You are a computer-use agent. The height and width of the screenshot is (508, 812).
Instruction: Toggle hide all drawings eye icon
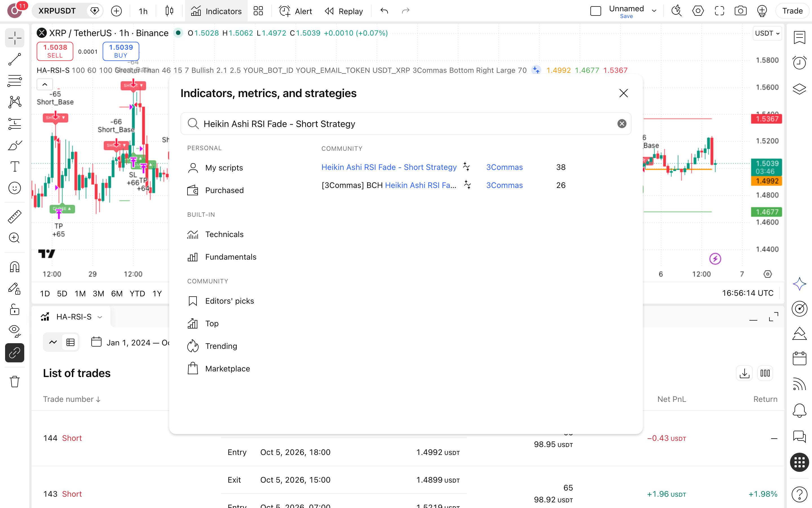coord(14,331)
